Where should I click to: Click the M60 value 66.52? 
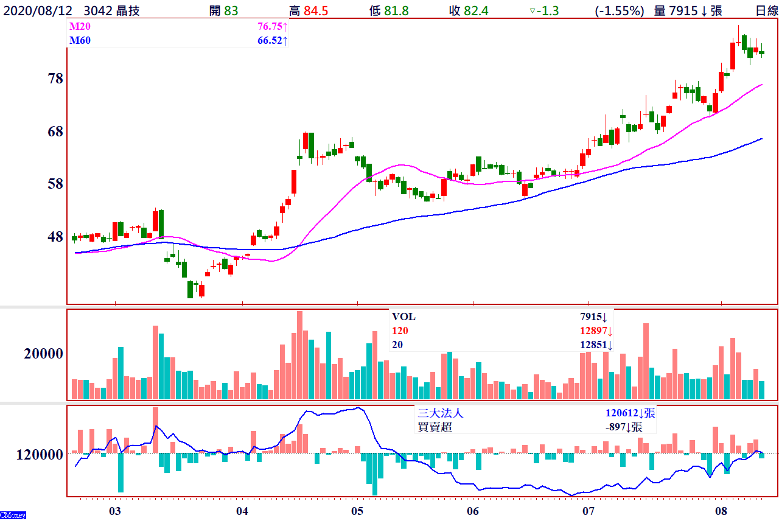coord(273,41)
